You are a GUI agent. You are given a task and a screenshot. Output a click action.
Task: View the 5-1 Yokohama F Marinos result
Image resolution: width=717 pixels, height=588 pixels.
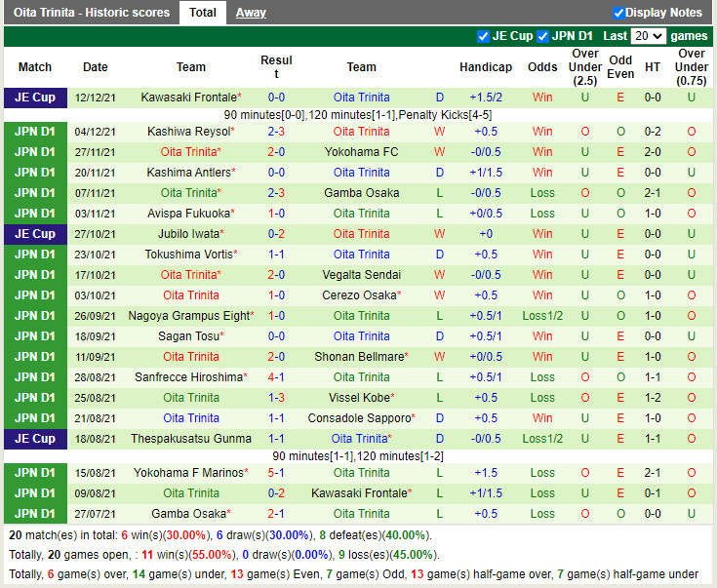[276, 473]
